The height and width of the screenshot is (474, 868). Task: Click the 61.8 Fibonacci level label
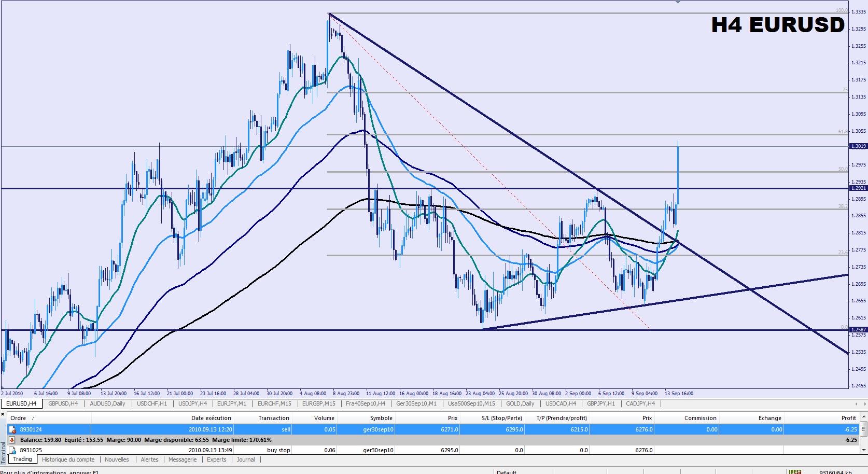coord(843,132)
